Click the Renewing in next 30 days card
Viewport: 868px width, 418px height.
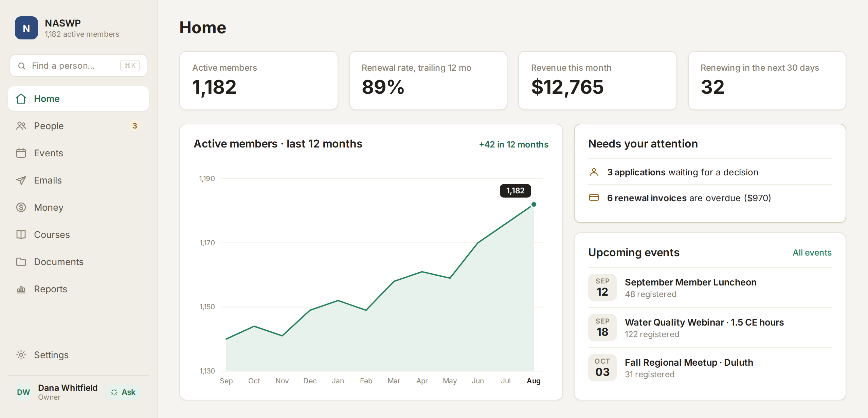(767, 81)
